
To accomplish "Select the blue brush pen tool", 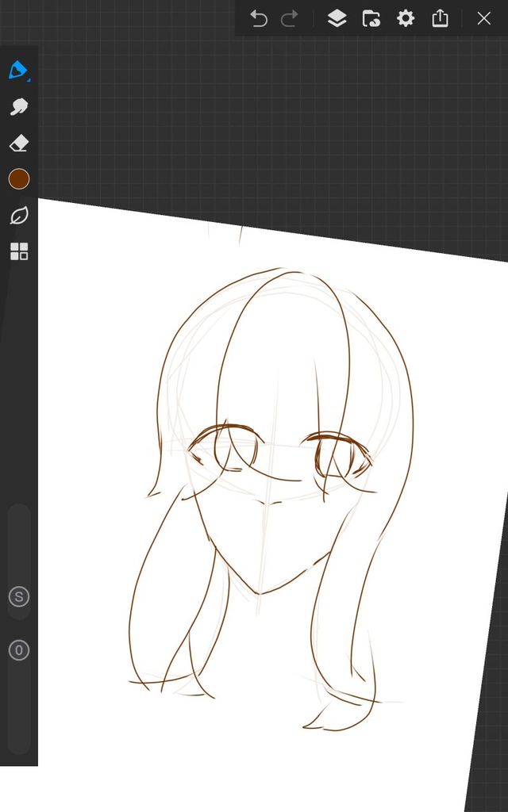I will tap(18, 70).
